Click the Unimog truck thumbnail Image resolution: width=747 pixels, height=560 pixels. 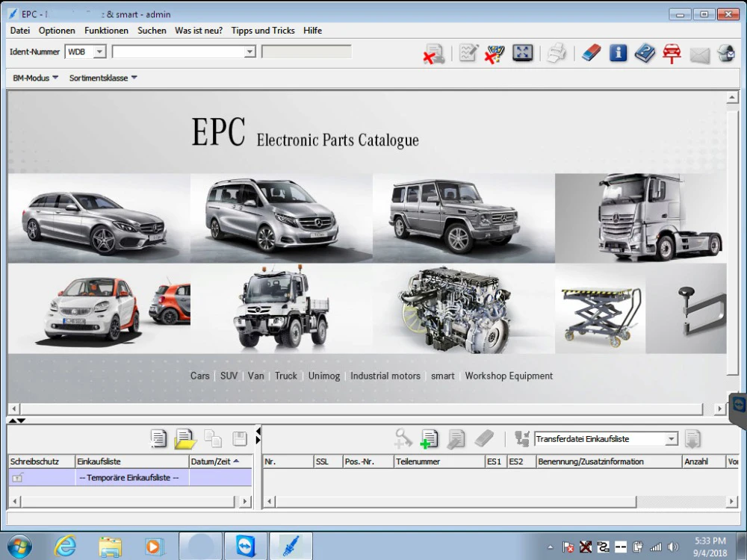282,308
